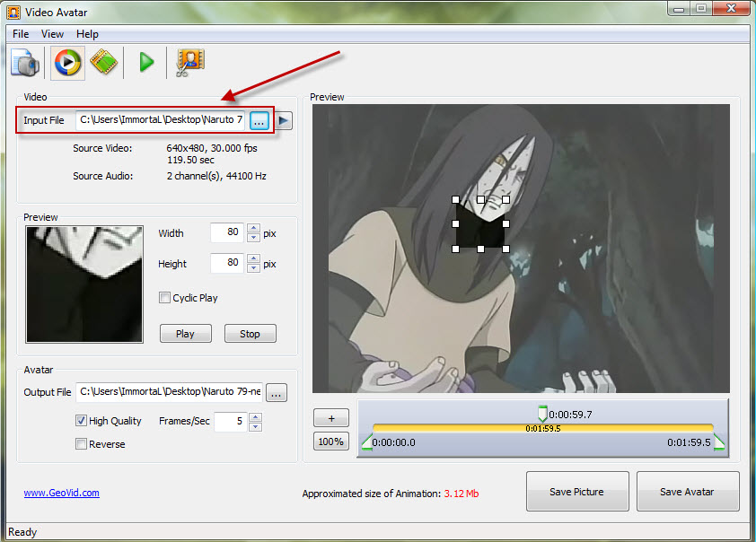Decrease Frames/Sec with the down arrow
The height and width of the screenshot is (542, 756).
pos(256,426)
